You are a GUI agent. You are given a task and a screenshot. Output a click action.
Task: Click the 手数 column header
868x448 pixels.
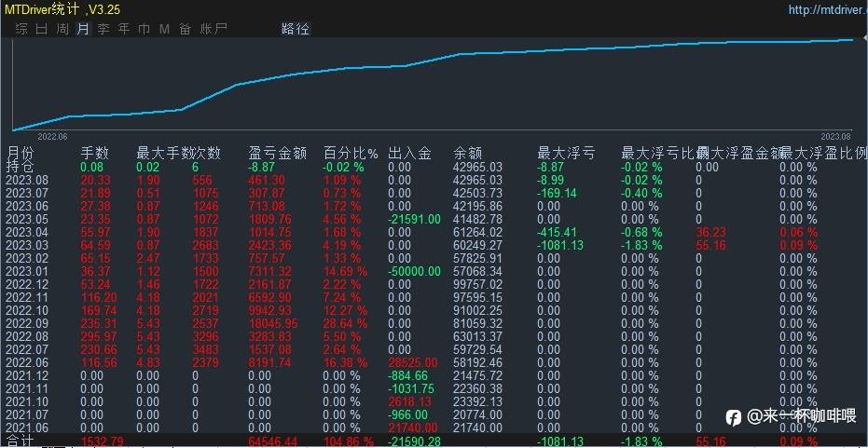pos(95,153)
